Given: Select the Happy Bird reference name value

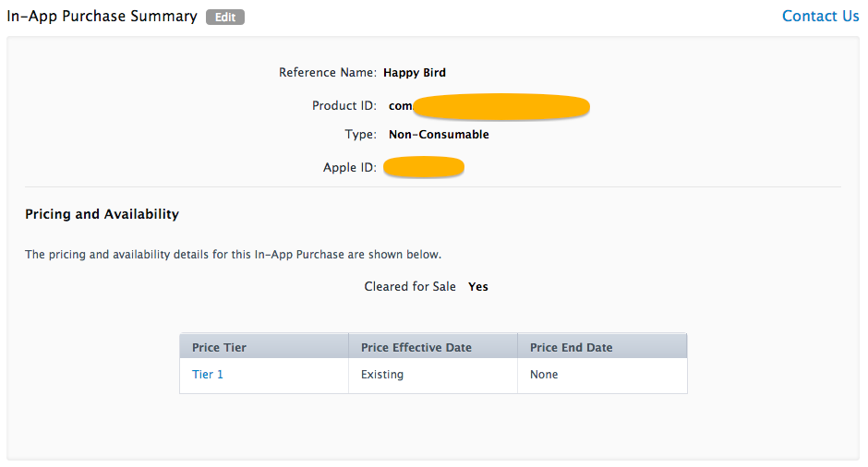Looking at the screenshot, I should (x=415, y=72).
